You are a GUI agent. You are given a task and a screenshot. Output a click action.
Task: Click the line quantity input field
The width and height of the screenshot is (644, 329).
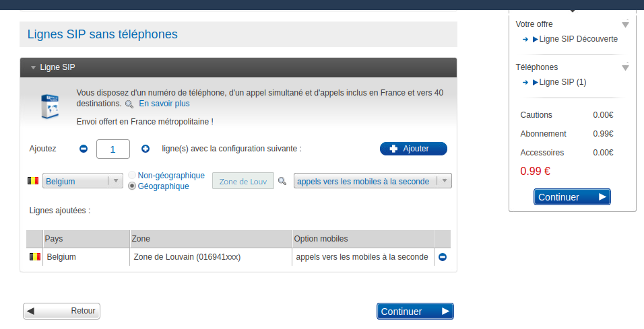[113, 149]
